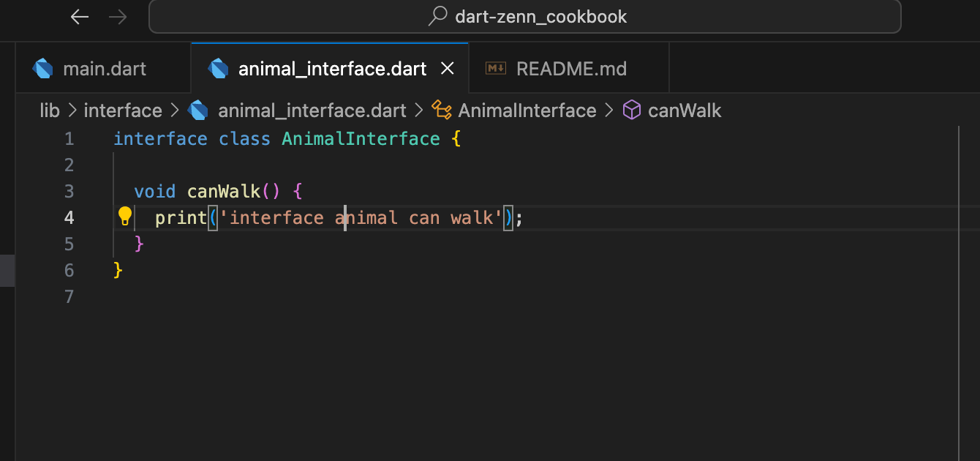Expand the lib breadcrumb folder

pyautogui.click(x=50, y=110)
